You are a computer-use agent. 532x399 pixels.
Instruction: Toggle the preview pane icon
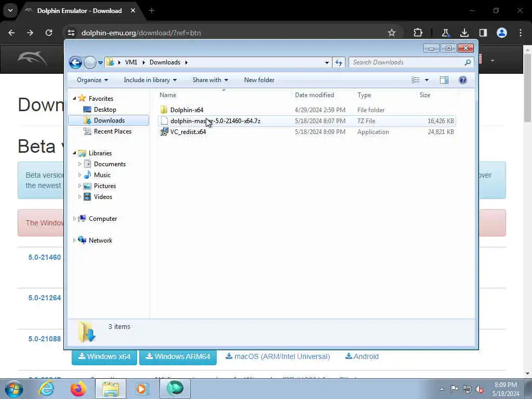(x=444, y=80)
